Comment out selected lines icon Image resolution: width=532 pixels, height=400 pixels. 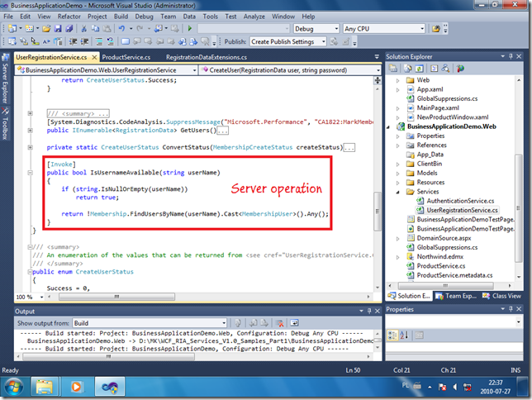tap(99, 42)
